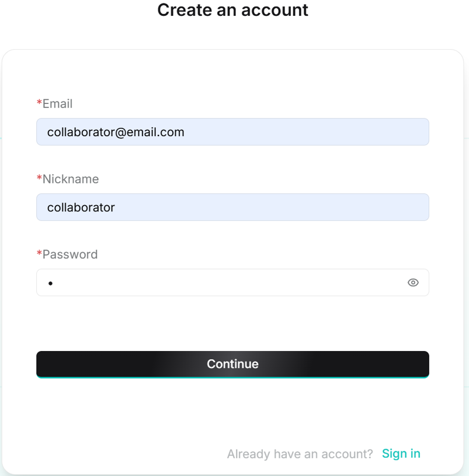Click the Password field label
The height and width of the screenshot is (476, 469).
[x=70, y=255]
